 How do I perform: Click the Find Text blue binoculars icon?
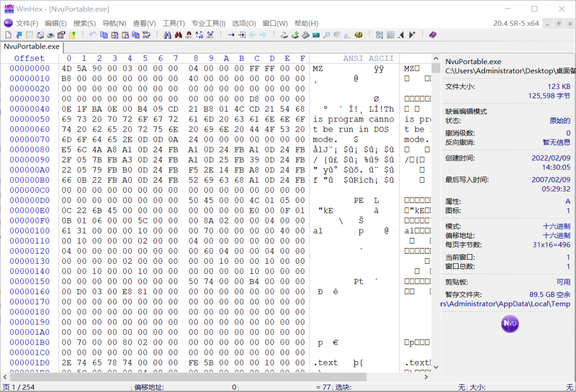168,35
